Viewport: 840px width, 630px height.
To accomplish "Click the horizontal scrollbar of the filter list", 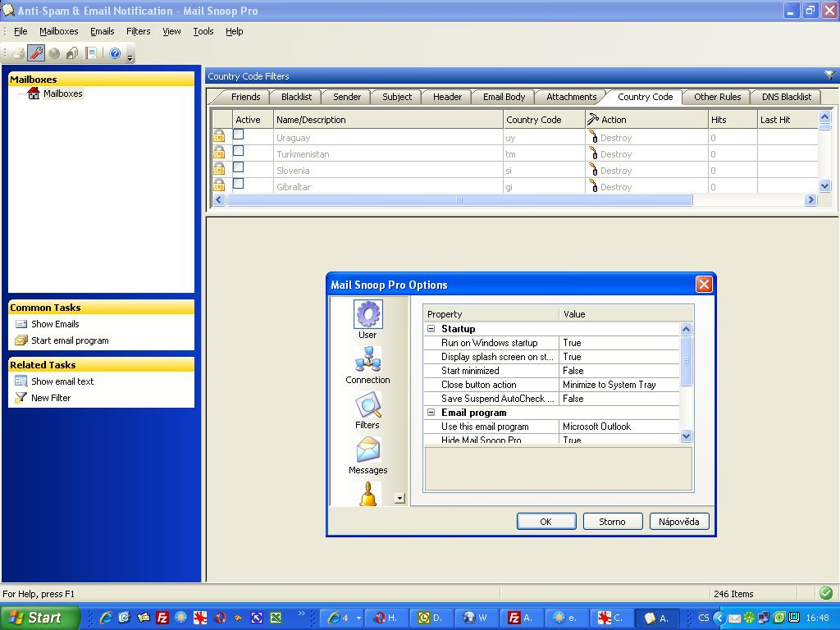I will tap(459, 200).
